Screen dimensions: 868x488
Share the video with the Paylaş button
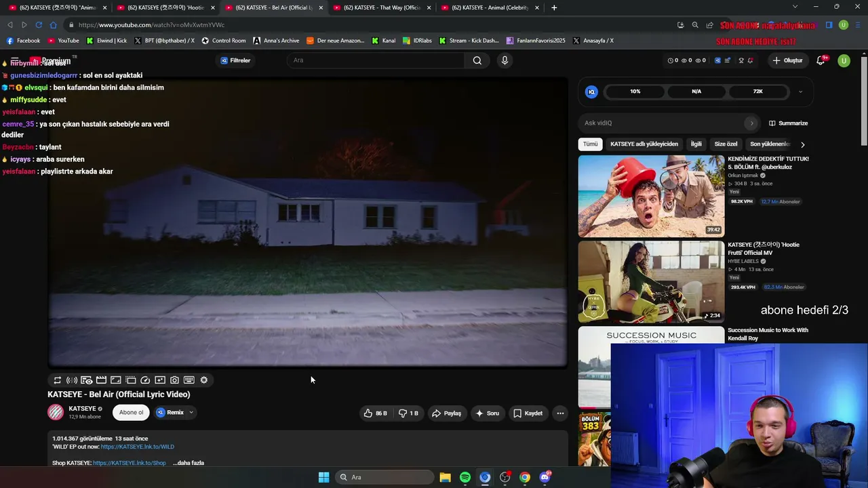pos(447,413)
